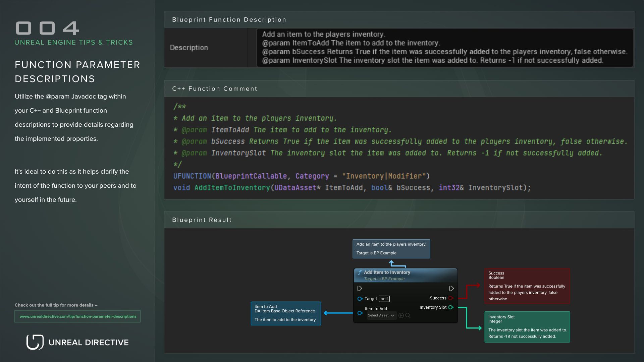644x362 pixels.
Task: Click the self value box on the Target pin
Action: pos(384,299)
